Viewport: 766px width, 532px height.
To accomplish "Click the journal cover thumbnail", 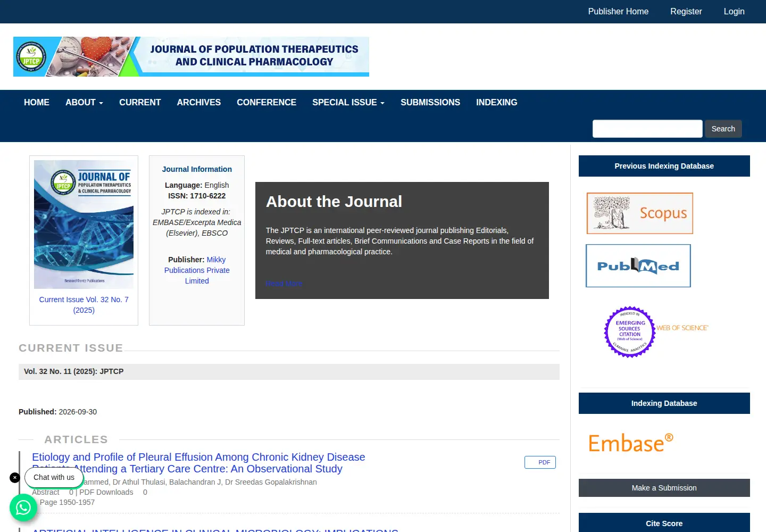I will [84, 225].
